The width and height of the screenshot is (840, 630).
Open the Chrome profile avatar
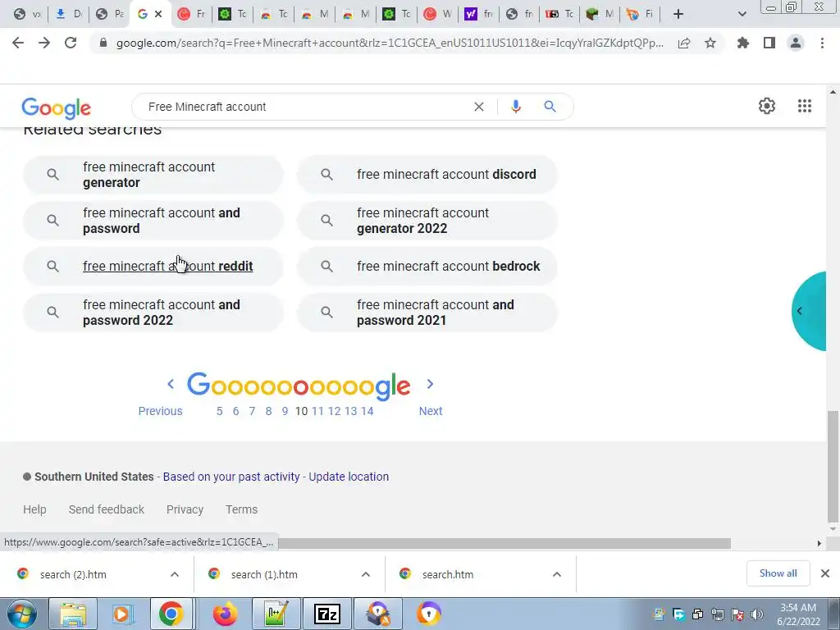(796, 43)
